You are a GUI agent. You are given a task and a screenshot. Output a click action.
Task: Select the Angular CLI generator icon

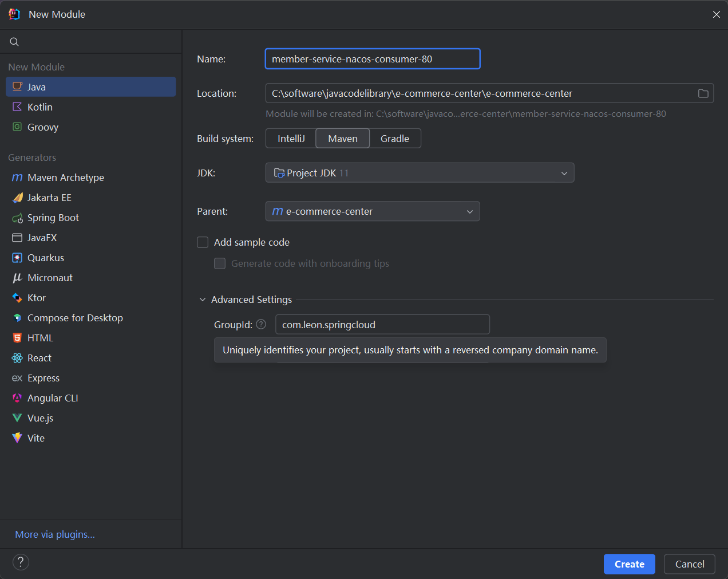[x=17, y=398]
